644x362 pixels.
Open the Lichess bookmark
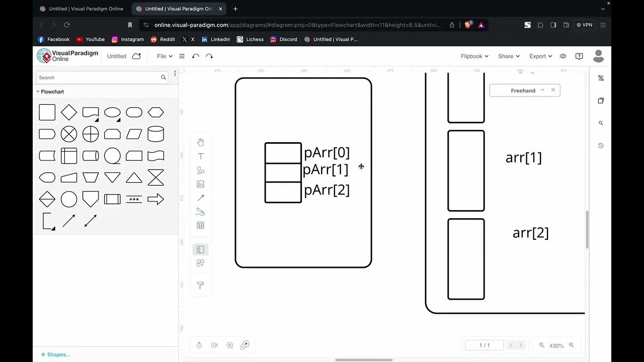(250, 39)
